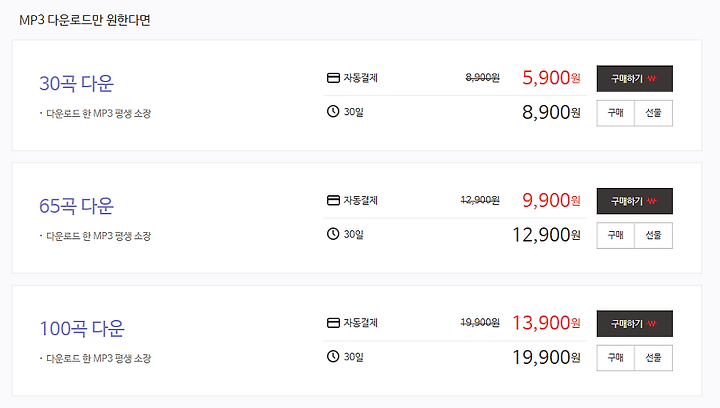Click red won icon on 30곡 구매하기 button
720x408 pixels.
pos(652,79)
